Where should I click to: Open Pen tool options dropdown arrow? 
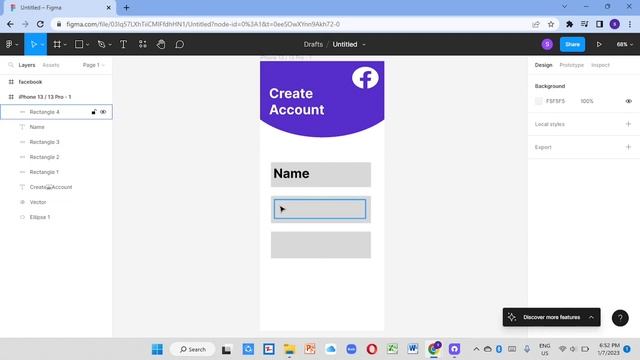(x=110, y=44)
